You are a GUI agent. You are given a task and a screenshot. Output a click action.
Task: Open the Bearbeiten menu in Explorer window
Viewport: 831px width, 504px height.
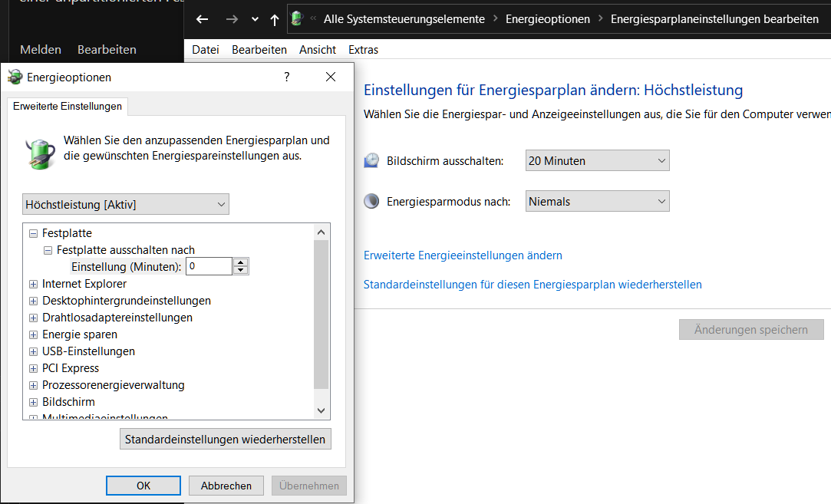point(259,50)
